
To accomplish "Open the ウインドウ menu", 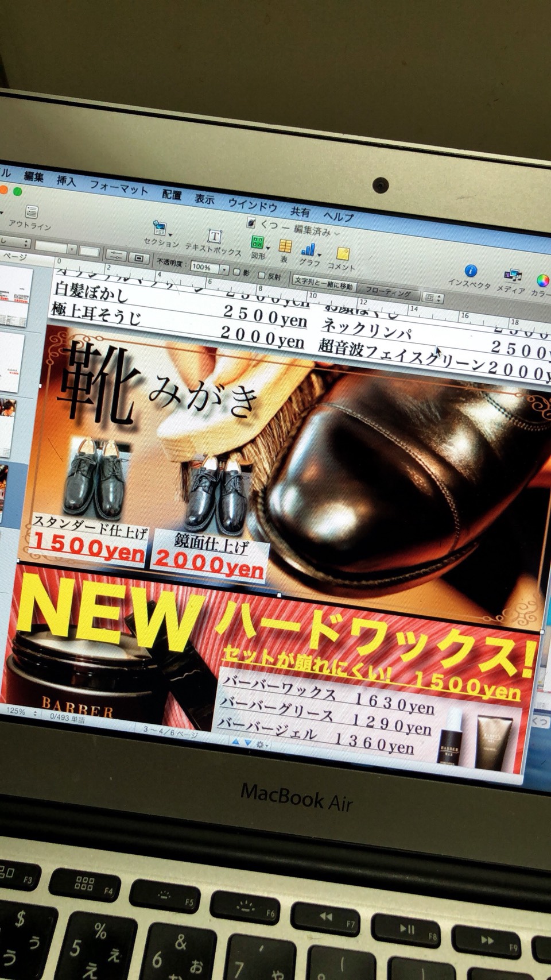I will pyautogui.click(x=253, y=205).
